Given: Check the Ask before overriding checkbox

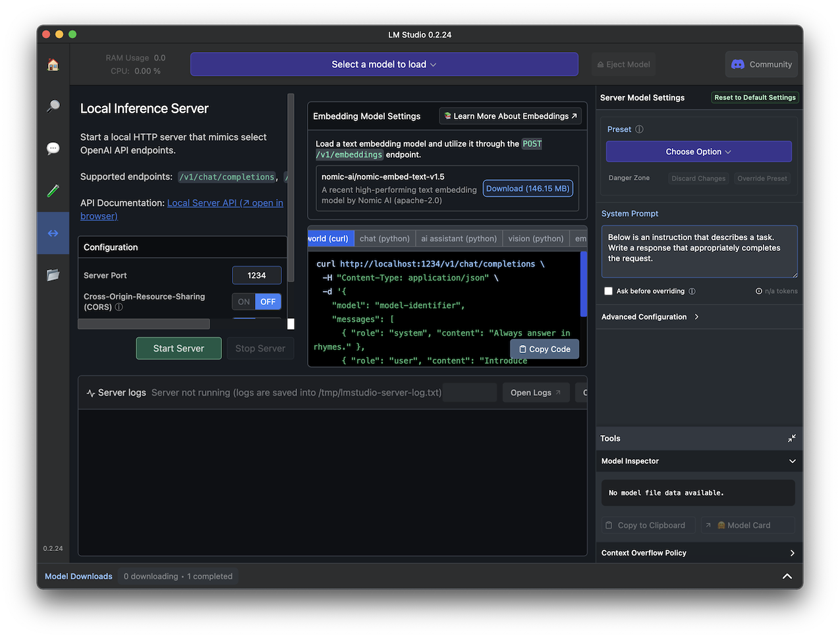Looking at the screenshot, I should [x=608, y=291].
